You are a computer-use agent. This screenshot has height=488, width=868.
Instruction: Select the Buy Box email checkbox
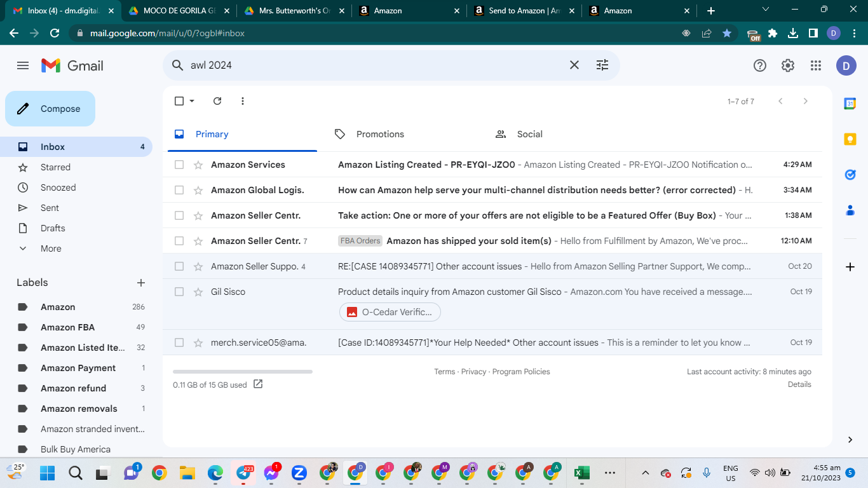[x=179, y=215]
